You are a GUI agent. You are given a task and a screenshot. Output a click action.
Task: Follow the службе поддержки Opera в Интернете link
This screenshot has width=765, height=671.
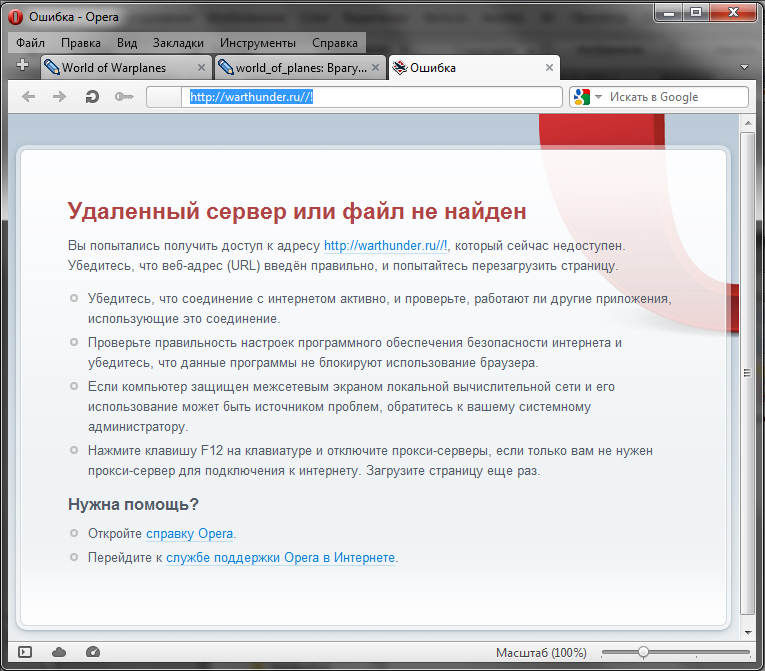(280, 558)
